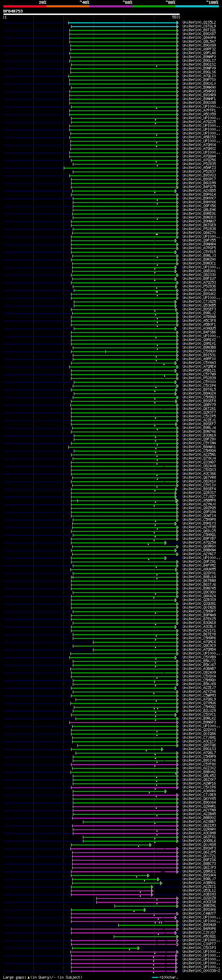The width and height of the screenshot is (222, 980).
Task: Select the label UniRef100_A5AR93
Action: [199, 91]
